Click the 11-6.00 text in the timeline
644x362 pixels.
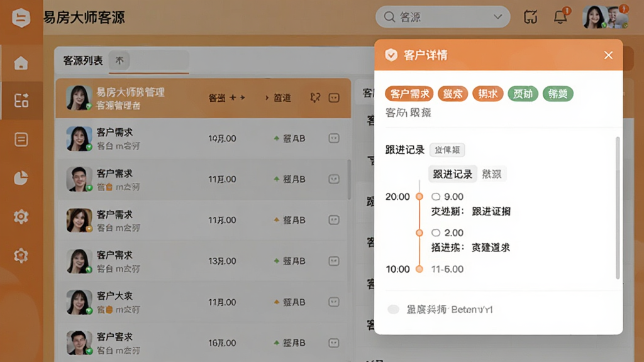pyautogui.click(x=447, y=269)
